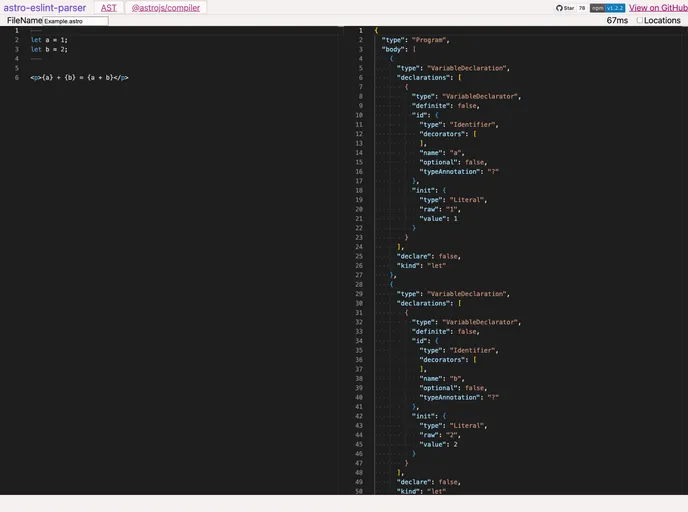Open the npm version badge

607,8
